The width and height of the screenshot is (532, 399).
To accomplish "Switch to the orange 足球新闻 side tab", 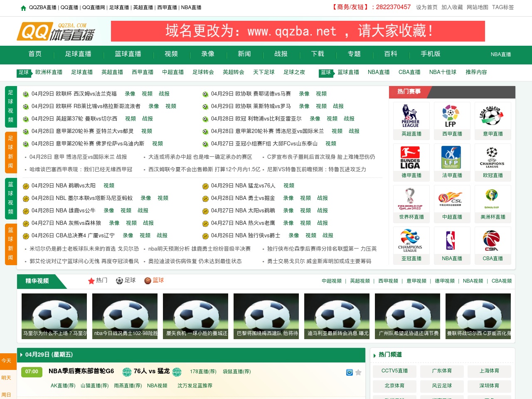I will coord(11,152).
